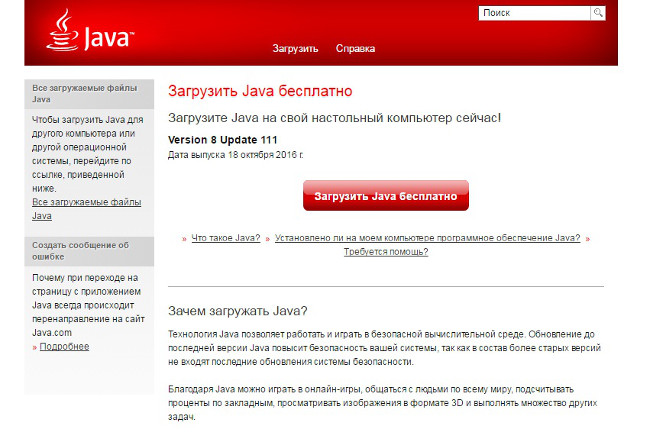Click Все загружаемые файлы Java sidebar header
The height and width of the screenshot is (442, 650).
pos(89,94)
